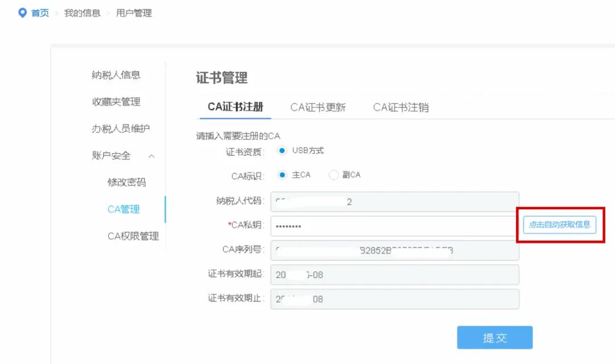Select 副CA radio button
The width and height of the screenshot is (615, 364).
coord(334,175)
